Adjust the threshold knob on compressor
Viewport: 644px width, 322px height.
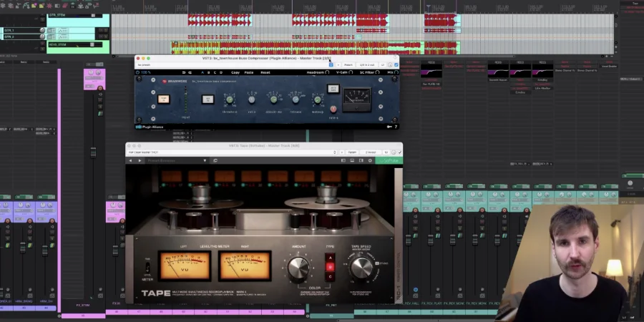[230, 99]
